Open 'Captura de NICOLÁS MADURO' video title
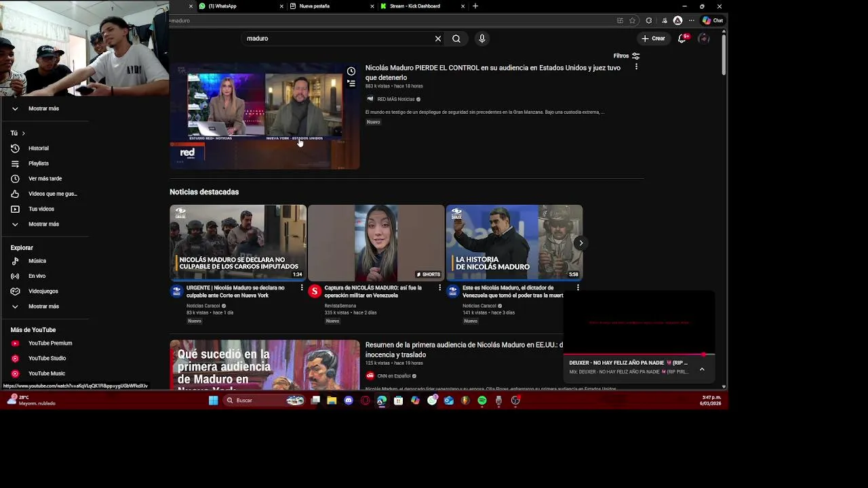The image size is (868, 488). pos(373,291)
